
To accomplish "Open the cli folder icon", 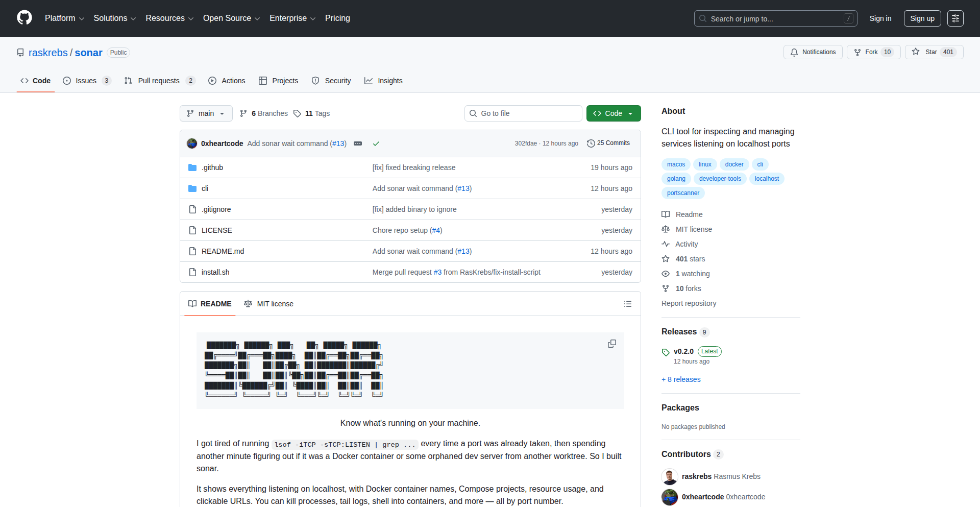I will click(192, 188).
